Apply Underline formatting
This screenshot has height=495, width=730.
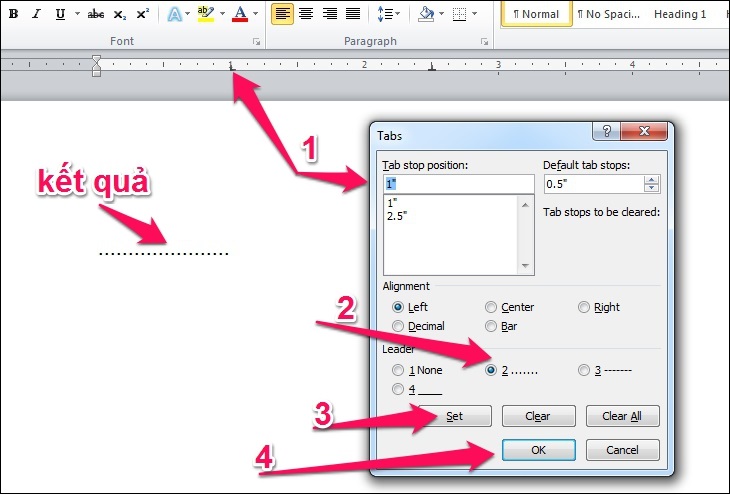(60, 14)
